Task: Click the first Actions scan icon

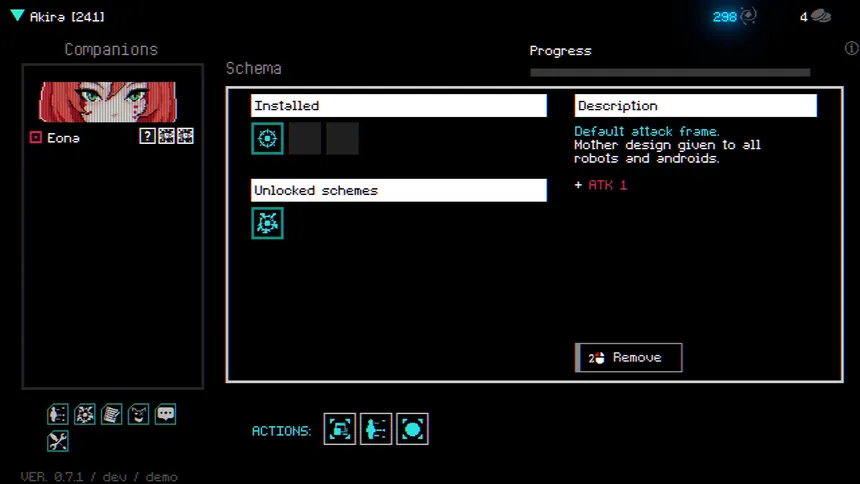Action: click(340, 429)
